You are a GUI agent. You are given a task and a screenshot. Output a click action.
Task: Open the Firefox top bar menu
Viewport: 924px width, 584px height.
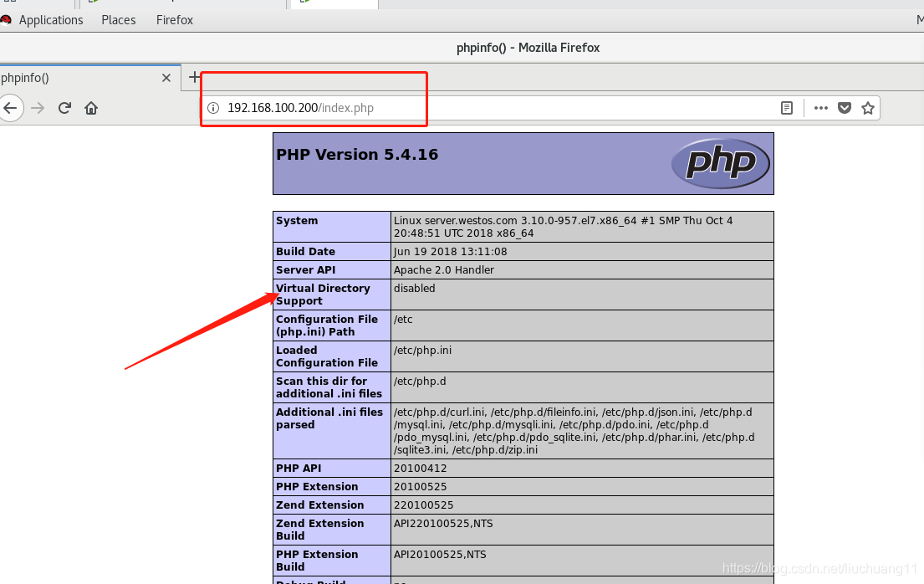point(175,20)
